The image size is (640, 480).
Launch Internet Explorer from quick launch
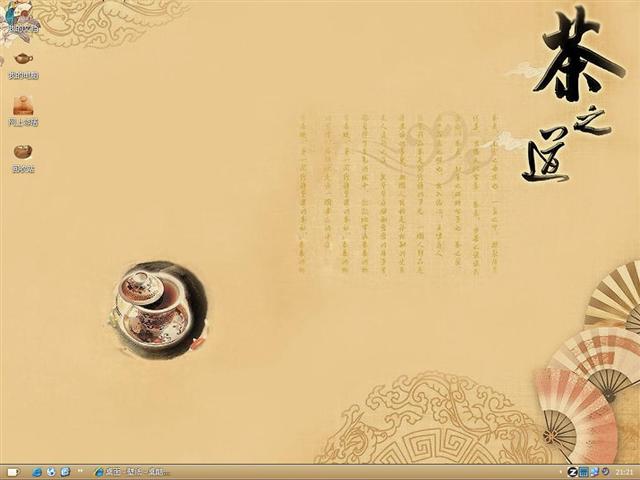[x=37, y=472]
